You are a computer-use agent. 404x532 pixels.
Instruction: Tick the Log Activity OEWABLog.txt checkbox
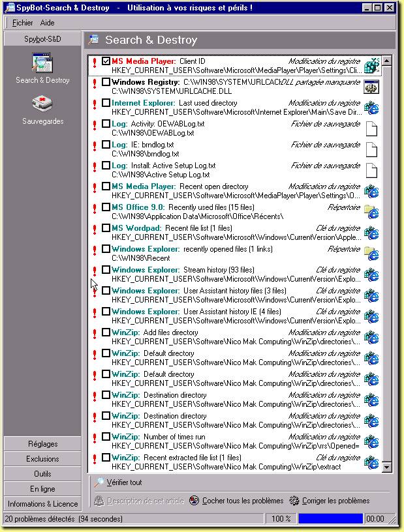(106, 124)
